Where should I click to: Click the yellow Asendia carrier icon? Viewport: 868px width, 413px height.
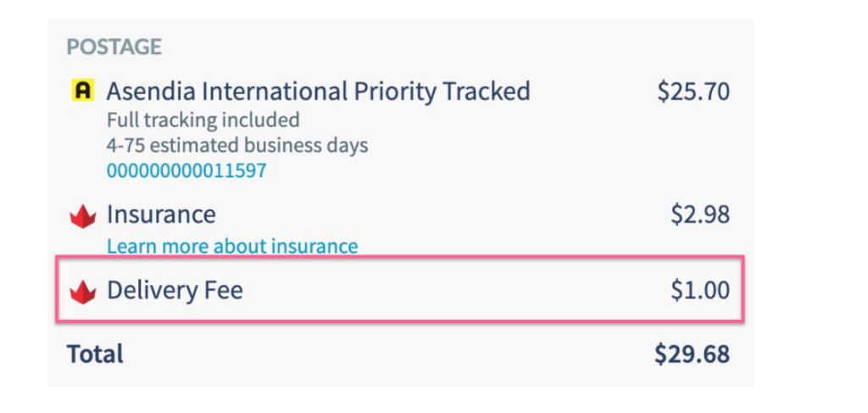pos(82,90)
